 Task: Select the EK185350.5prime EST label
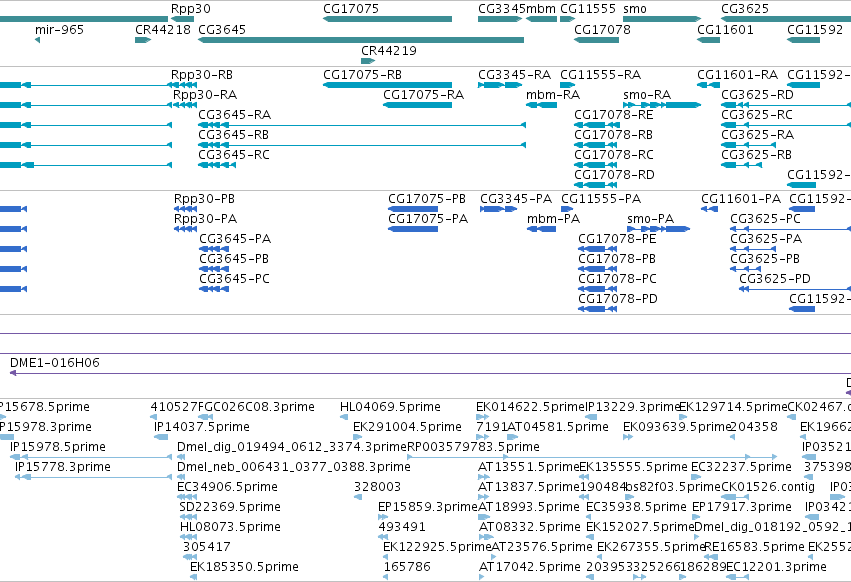pyautogui.click(x=244, y=567)
